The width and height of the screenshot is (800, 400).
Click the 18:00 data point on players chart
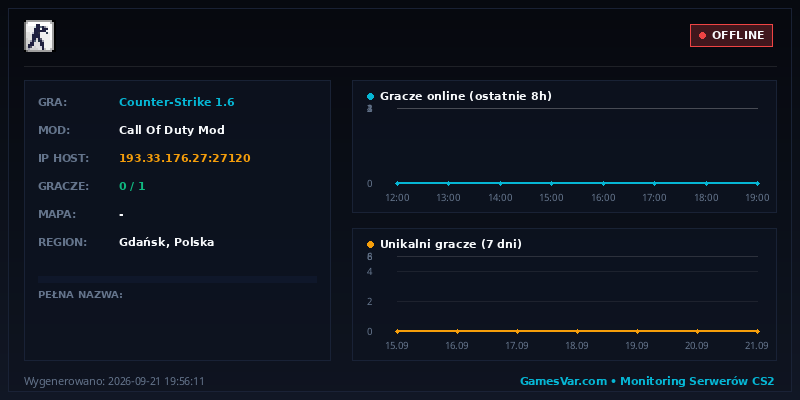[x=706, y=183]
